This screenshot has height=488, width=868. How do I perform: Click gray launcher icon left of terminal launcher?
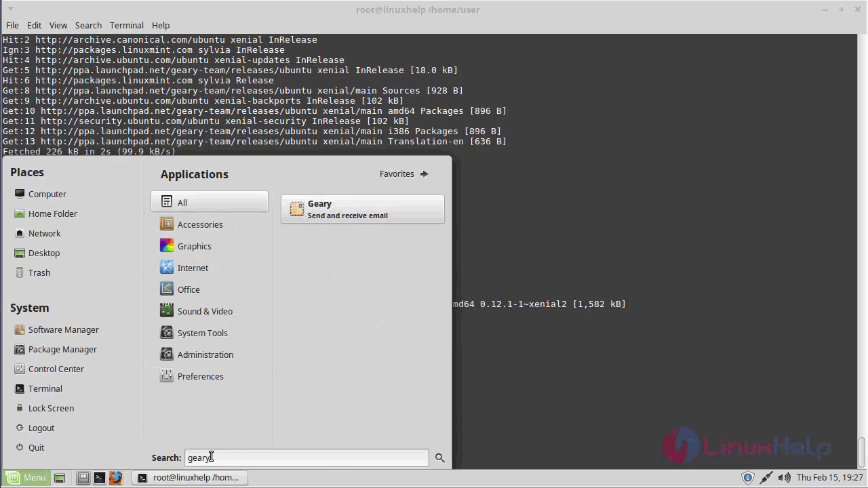point(83,478)
